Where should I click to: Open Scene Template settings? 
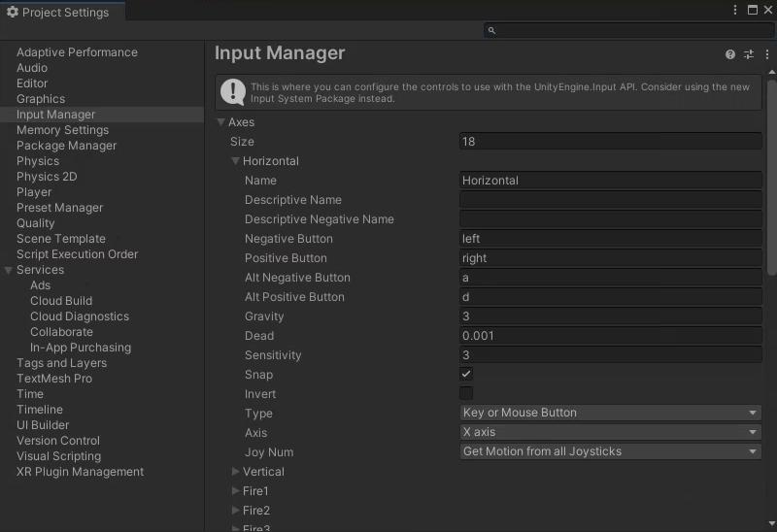click(61, 239)
